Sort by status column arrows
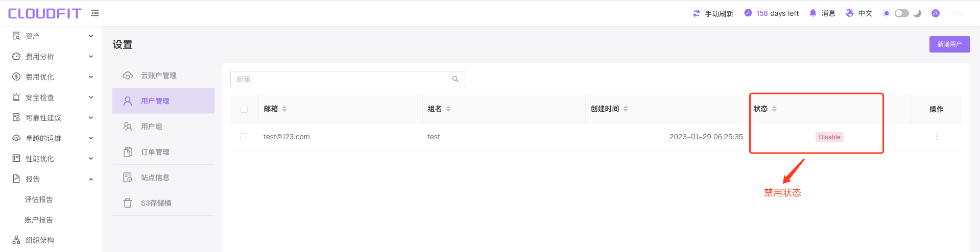Image resolution: width=980 pixels, height=252 pixels. [x=774, y=109]
